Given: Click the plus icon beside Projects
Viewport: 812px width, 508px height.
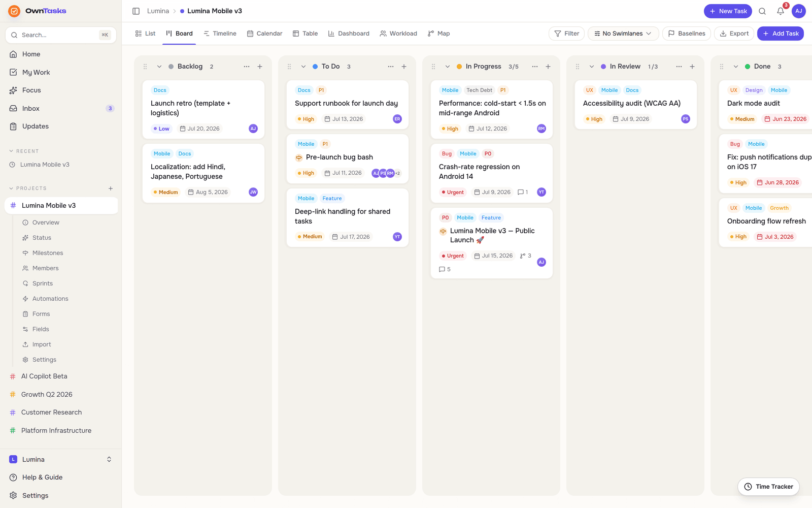Looking at the screenshot, I should (111, 188).
